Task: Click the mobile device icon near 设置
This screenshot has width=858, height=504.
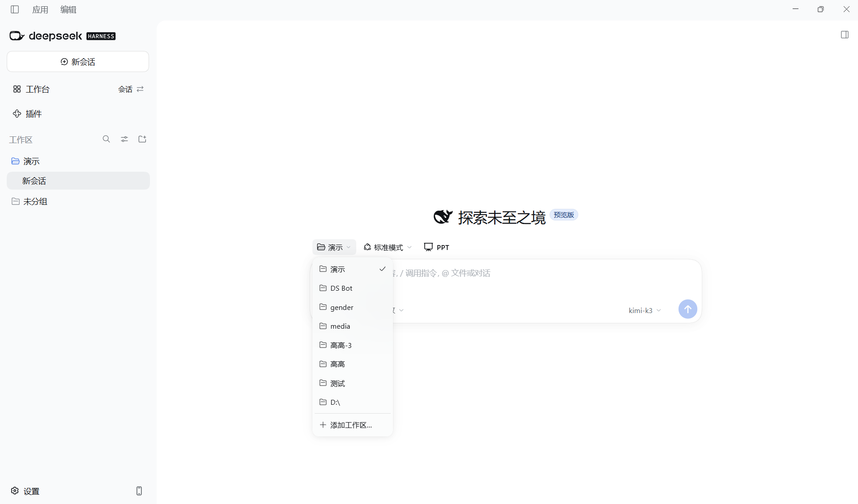Action: 139,491
